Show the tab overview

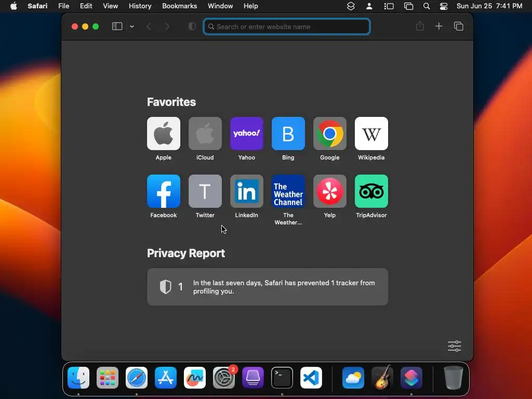[x=458, y=26]
